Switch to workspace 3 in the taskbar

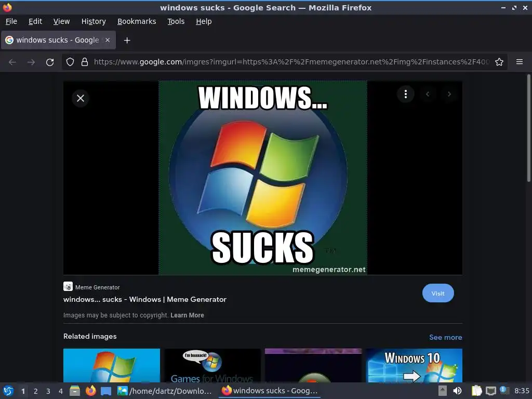48,391
